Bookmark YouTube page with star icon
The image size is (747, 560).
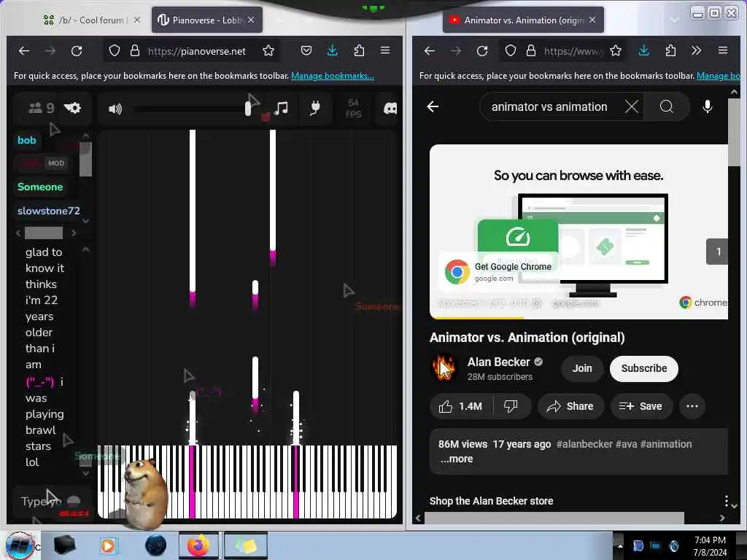pos(616,50)
